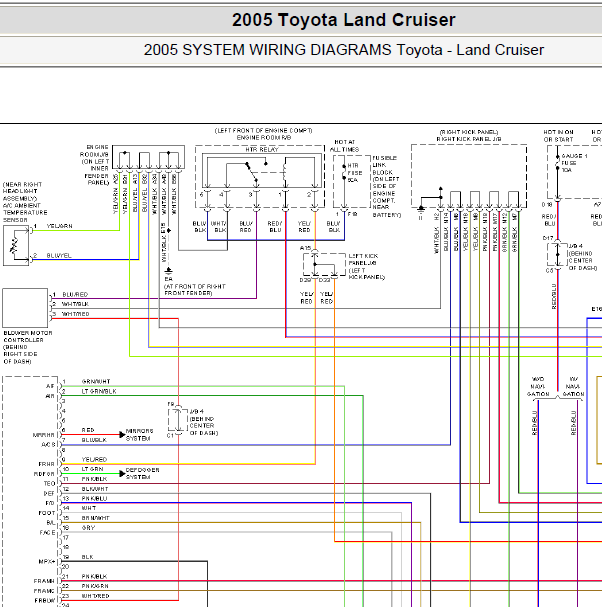Click the sensor pin 2 'BLU/YEL' label
Viewport: 602px width, 607px height.
coord(59,255)
